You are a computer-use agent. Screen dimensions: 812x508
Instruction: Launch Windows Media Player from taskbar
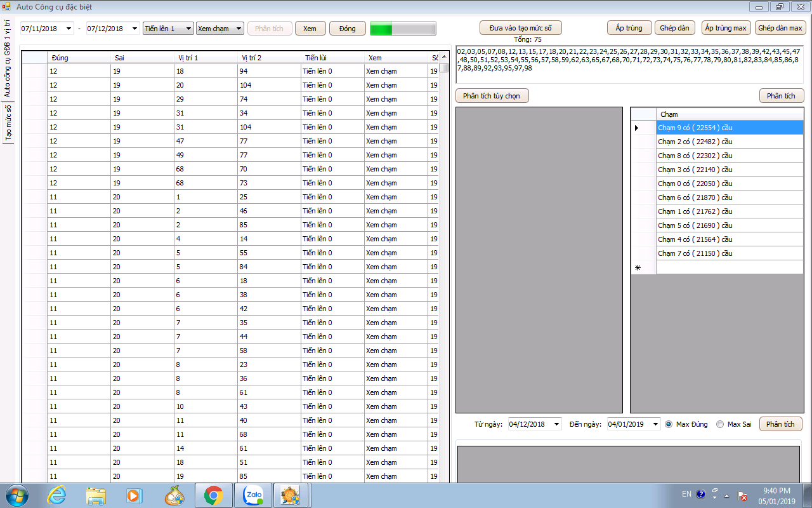click(134, 495)
